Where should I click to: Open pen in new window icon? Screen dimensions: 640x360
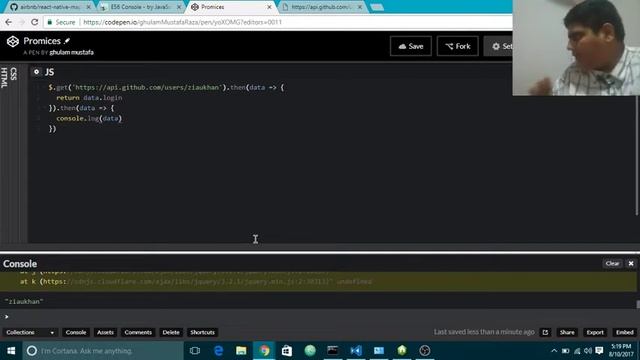coord(545,332)
